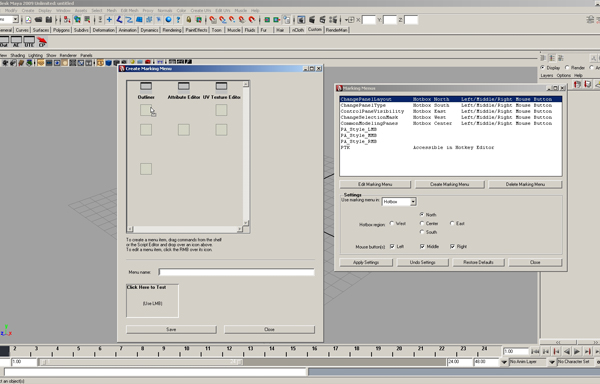Viewport: 600px width, 384px height.
Task: Click the padlock icon in the status line
Action: point(189,20)
